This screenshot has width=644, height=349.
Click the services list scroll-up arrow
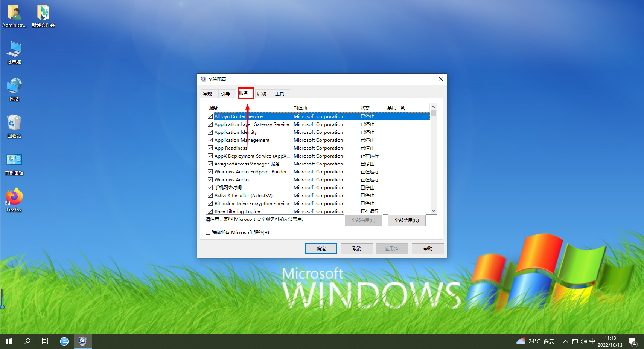coord(433,107)
